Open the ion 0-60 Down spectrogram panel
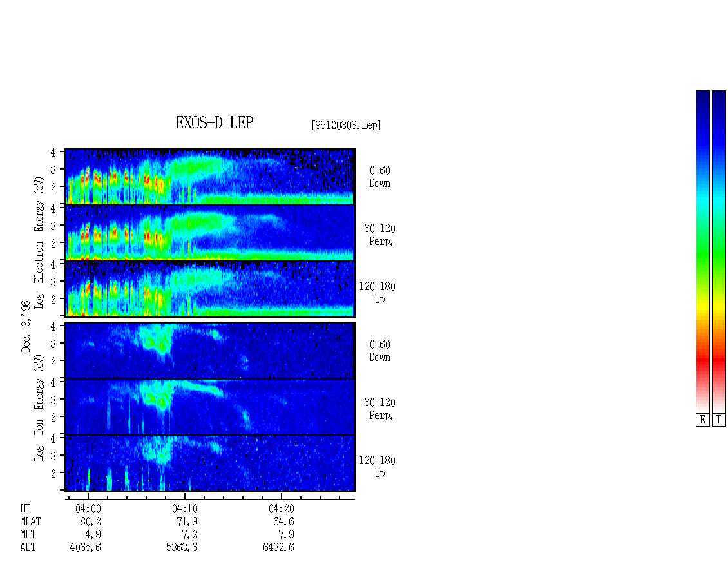The width and height of the screenshot is (728, 564). 210,351
